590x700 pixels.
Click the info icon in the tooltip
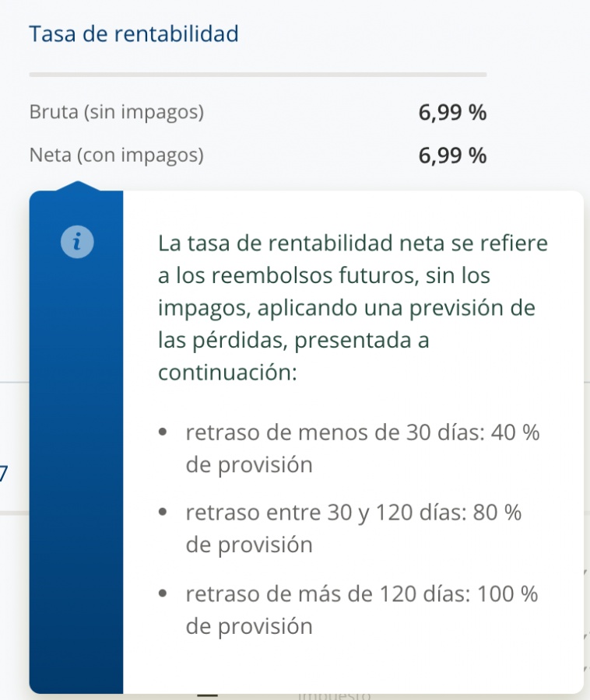tap(76, 242)
